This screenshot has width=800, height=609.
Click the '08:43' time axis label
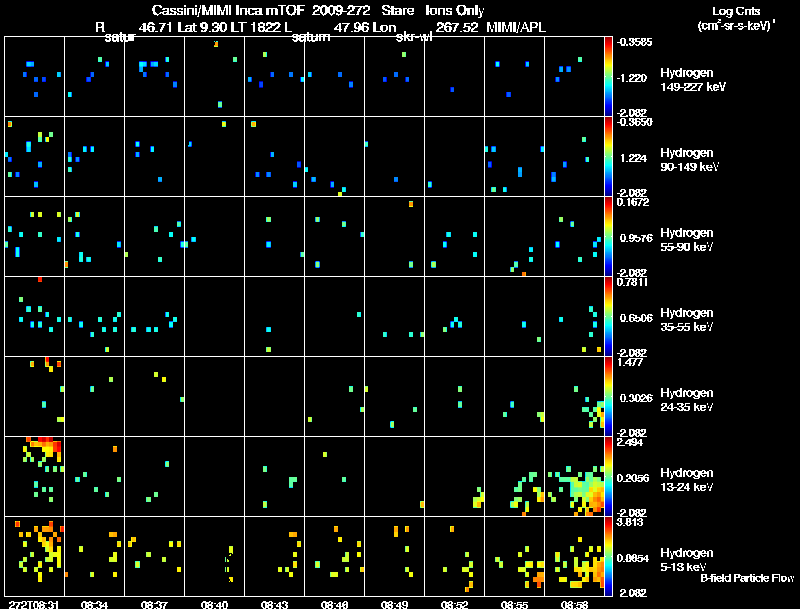[274, 604]
